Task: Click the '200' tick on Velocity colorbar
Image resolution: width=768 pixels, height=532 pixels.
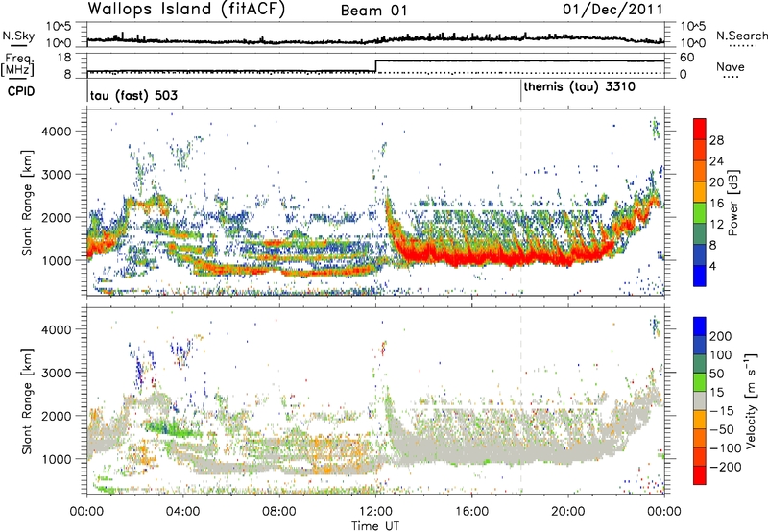Action: (x=721, y=336)
